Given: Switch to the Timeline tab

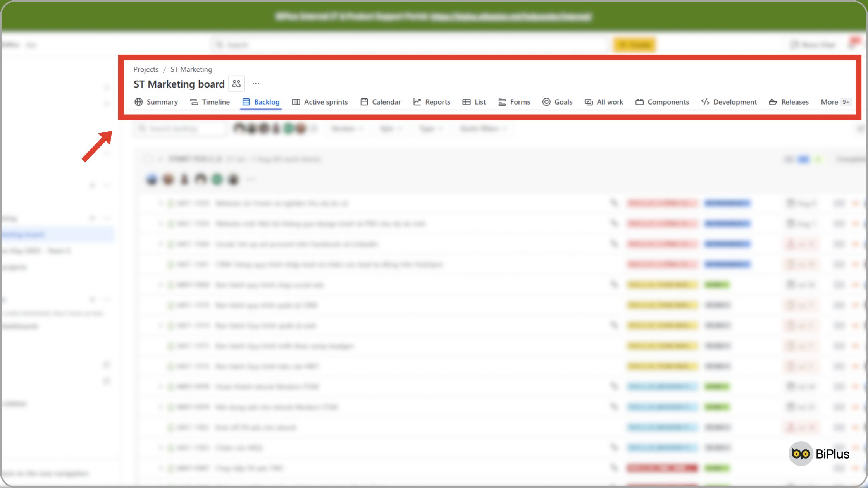Looking at the screenshot, I should click(x=210, y=102).
